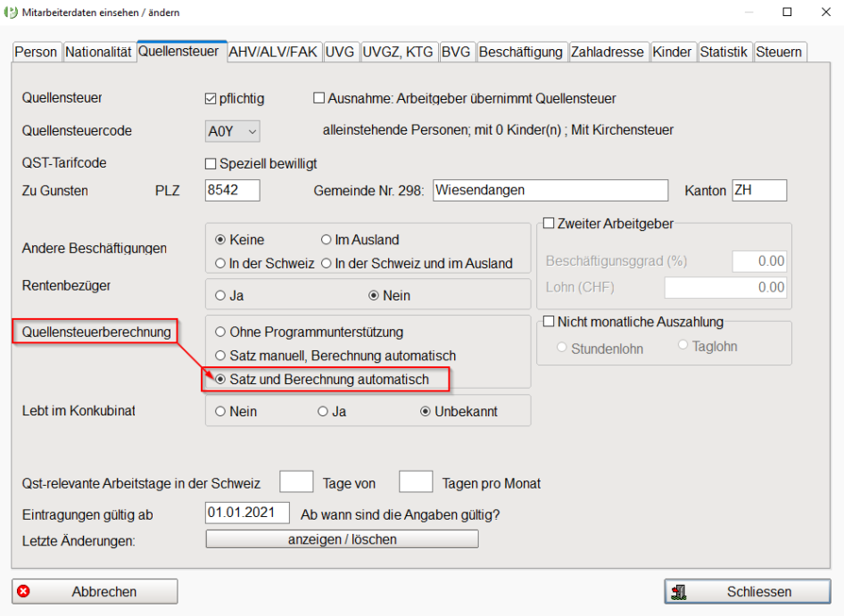Set Lebt im Konkubinat to Unbekannt
Image resolution: width=844 pixels, height=616 pixels.
(426, 412)
